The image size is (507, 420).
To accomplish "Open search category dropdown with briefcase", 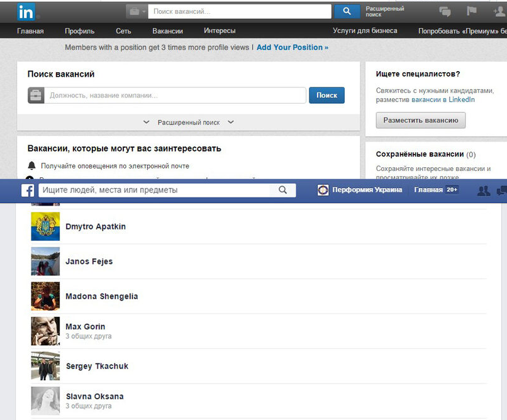I will pos(136,11).
